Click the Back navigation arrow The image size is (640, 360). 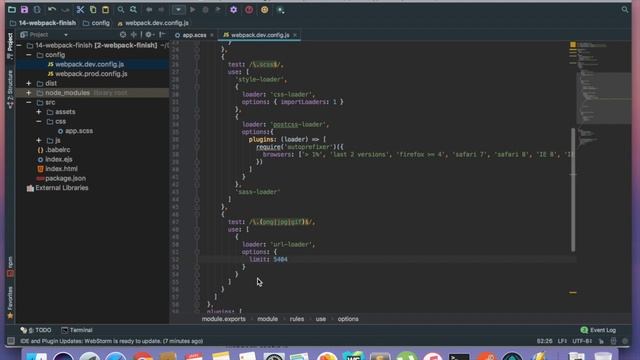(149, 9)
